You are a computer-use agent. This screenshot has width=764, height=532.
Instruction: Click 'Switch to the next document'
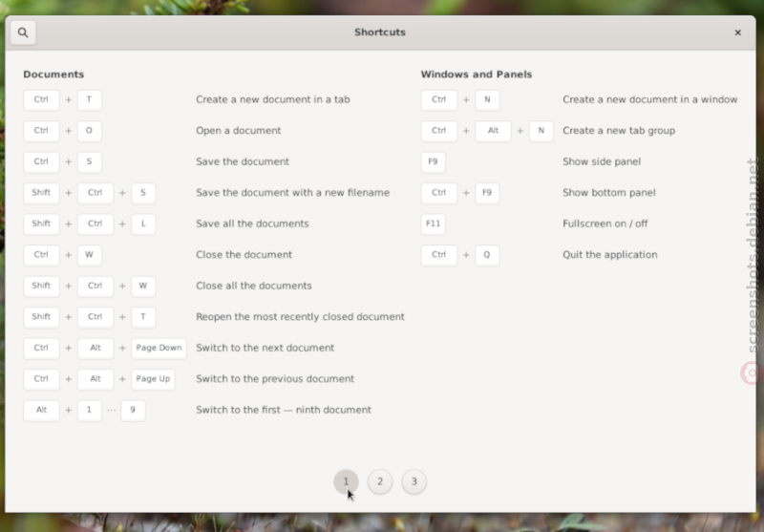coord(265,348)
